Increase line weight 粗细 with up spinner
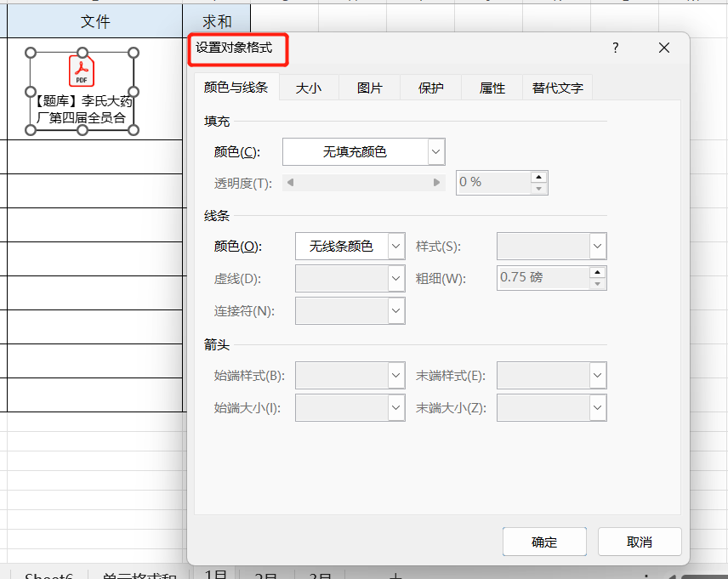Screen dimensions: 728x579 click(x=598, y=272)
